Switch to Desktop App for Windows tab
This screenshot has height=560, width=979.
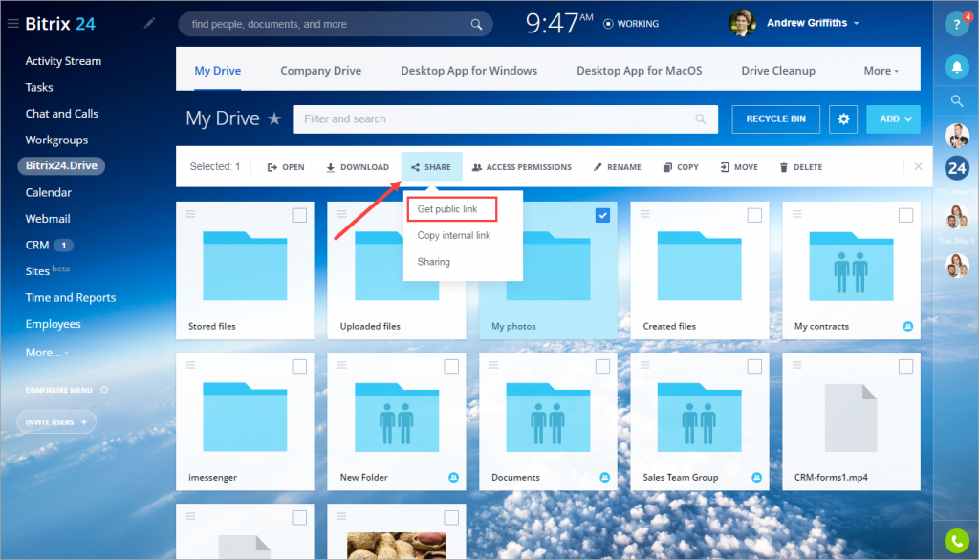coord(468,71)
